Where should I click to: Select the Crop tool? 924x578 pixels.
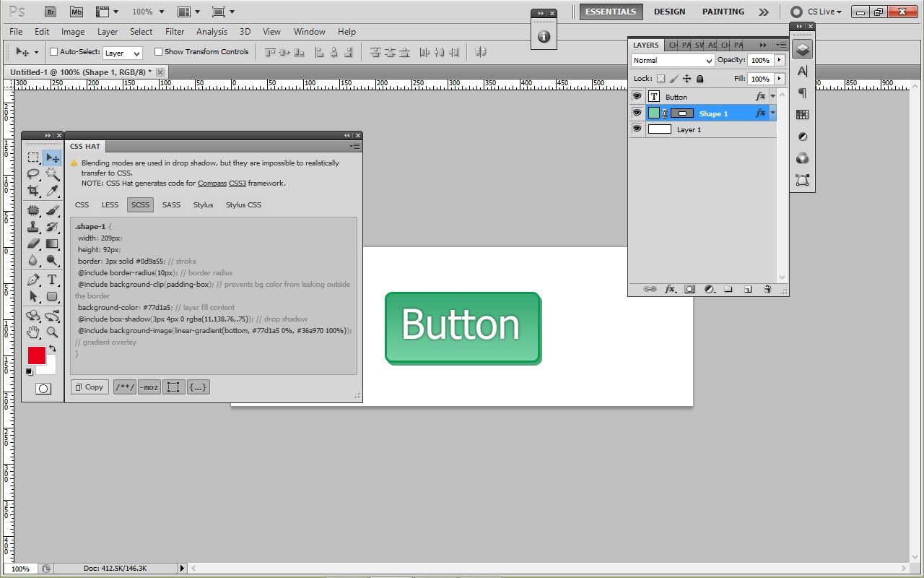tap(33, 191)
